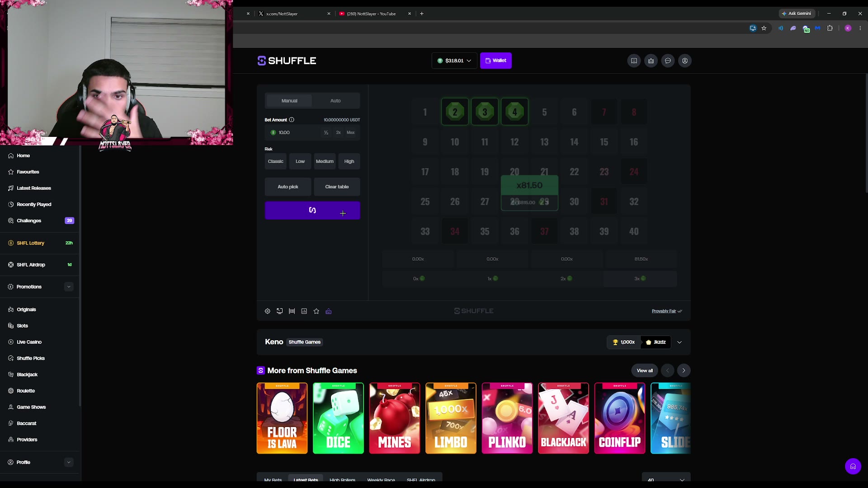Click the purple feather extension icon
Screen dimensions: 868x488
click(793, 28)
